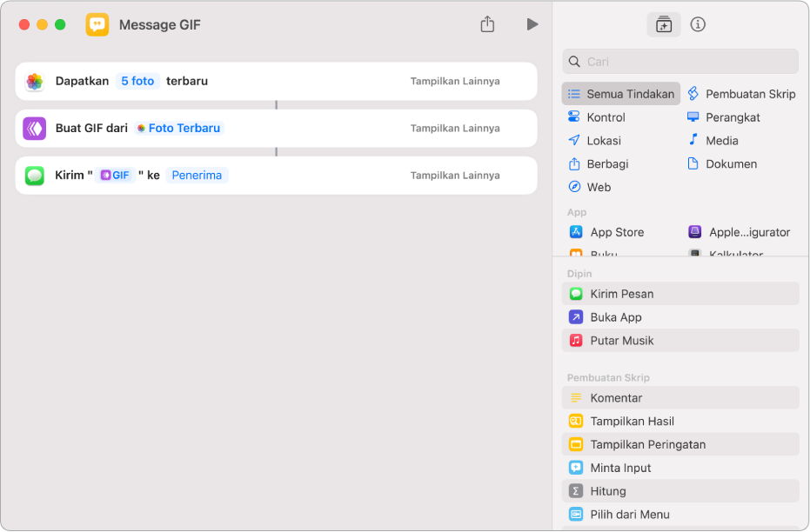The height and width of the screenshot is (532, 810).
Task: Click the share icon in title bar
Action: click(487, 23)
